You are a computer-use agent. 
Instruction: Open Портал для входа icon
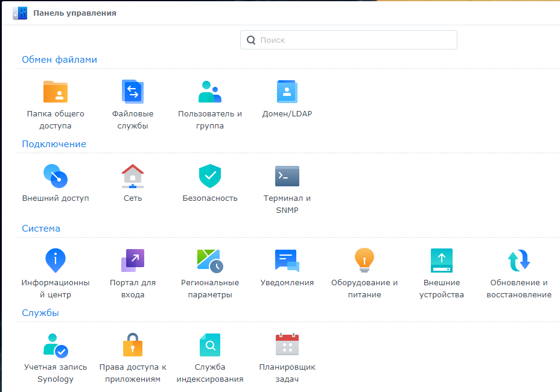(133, 261)
